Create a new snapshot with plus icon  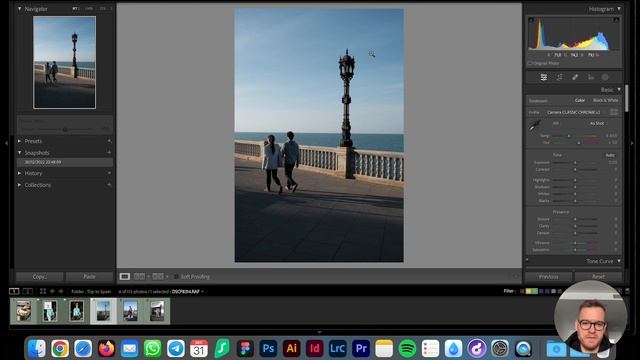tap(109, 152)
